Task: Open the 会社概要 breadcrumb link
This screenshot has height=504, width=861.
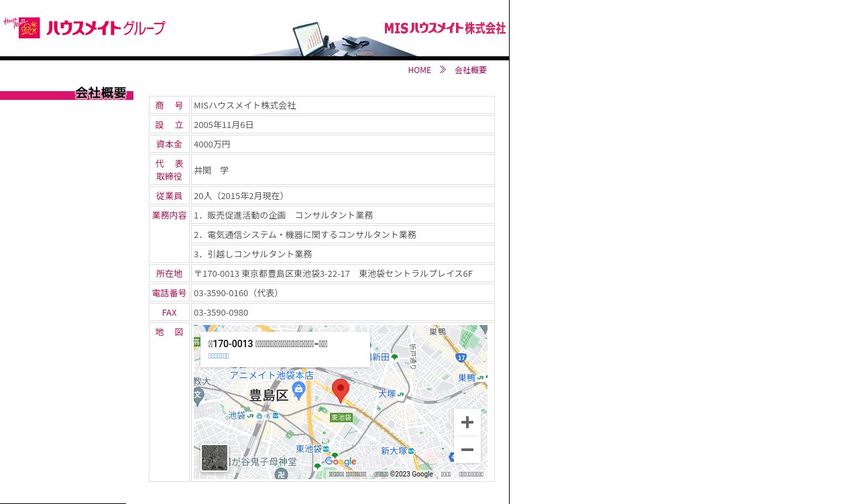Action: click(x=471, y=70)
